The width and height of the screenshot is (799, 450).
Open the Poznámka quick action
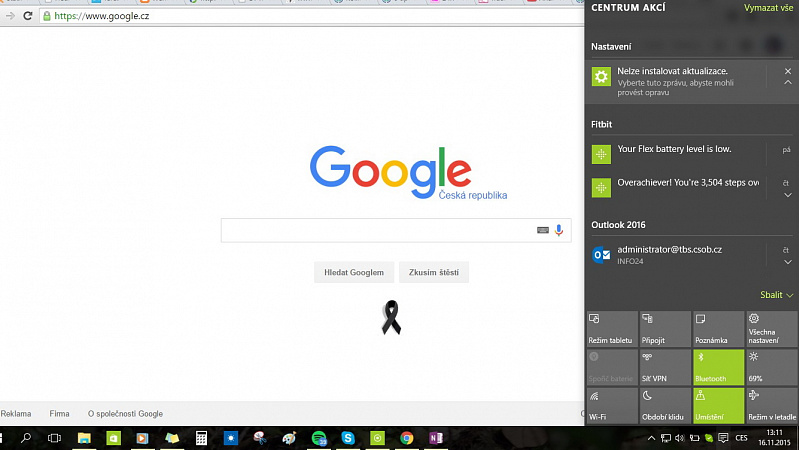(x=718, y=329)
